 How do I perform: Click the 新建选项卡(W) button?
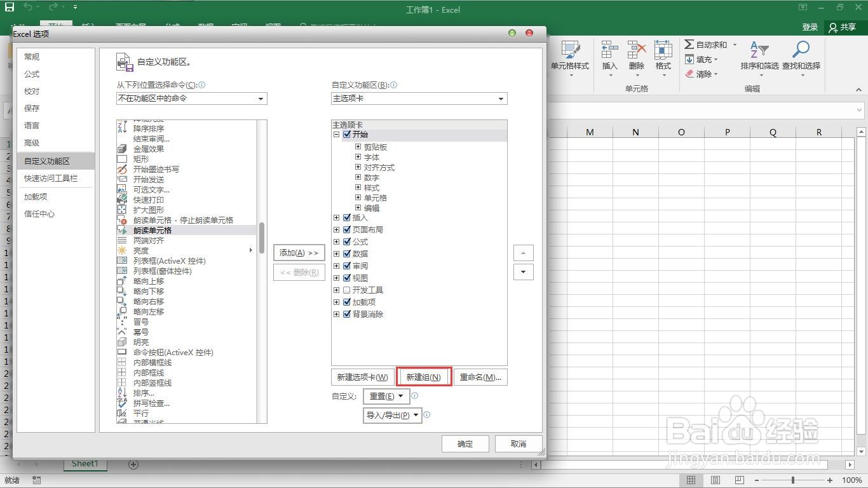[x=362, y=377]
